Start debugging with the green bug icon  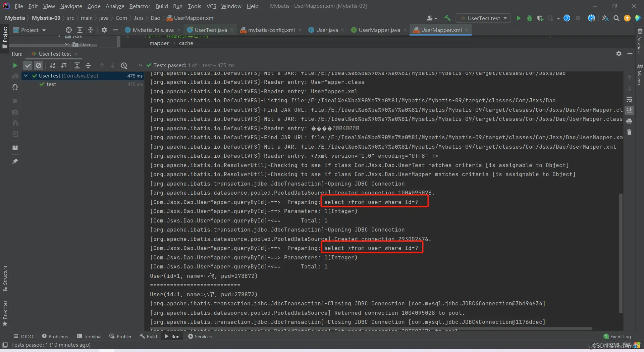pyautogui.click(x=530, y=18)
